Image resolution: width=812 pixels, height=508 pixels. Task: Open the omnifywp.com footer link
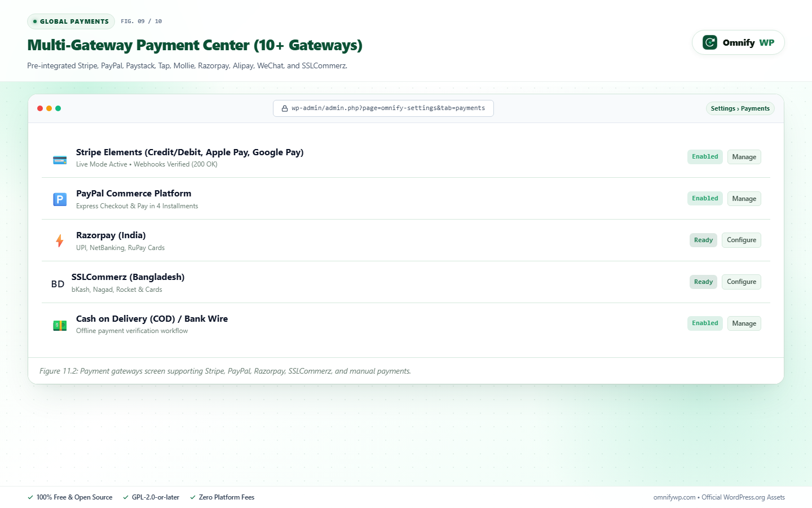(x=674, y=497)
